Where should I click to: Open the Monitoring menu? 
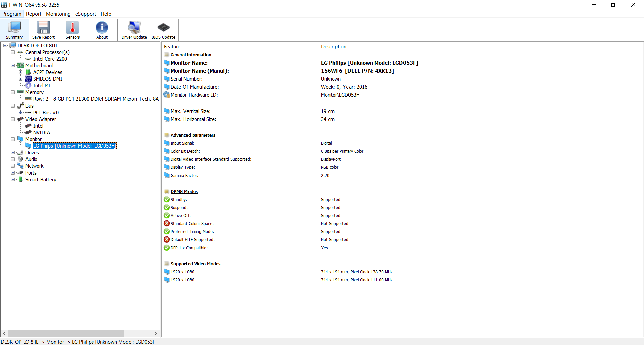pyautogui.click(x=58, y=14)
